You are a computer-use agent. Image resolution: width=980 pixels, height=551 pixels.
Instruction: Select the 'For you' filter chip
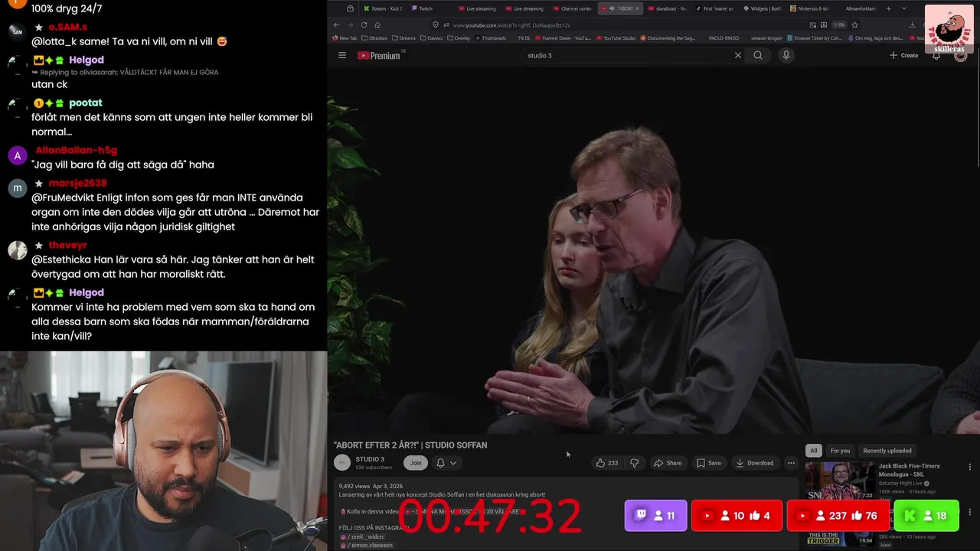pos(840,451)
